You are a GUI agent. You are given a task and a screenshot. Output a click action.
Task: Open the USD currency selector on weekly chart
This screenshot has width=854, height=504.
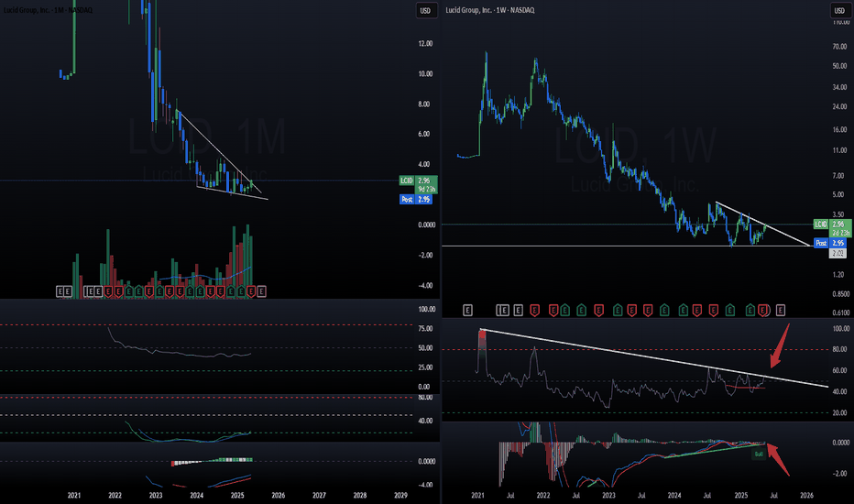point(839,10)
